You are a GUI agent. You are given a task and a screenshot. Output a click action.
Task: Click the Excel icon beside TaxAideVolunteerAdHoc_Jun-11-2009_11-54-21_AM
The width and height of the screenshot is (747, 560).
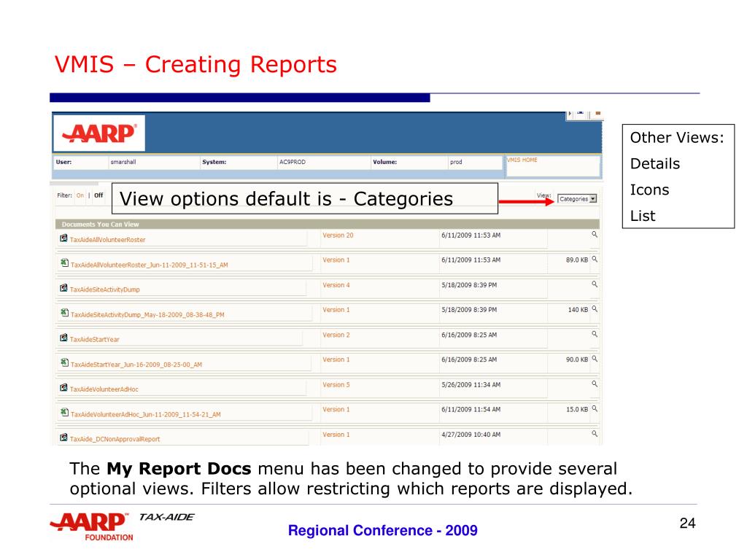click(64, 412)
